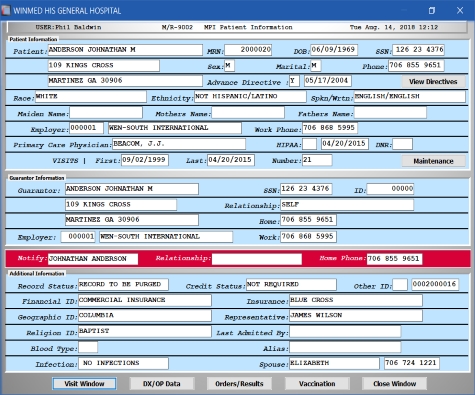Click the empty Blood Type field
The image size is (475, 395).
88,347
